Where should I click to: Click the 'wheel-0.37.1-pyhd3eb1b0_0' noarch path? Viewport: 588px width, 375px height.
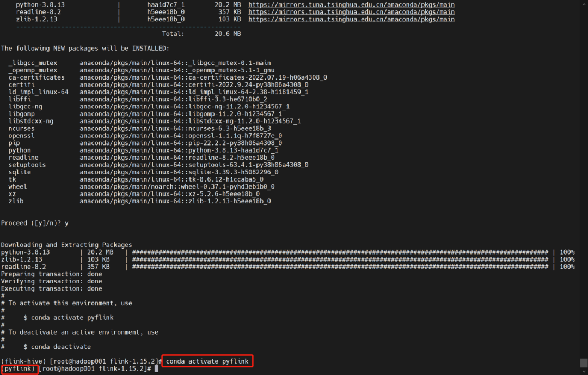(177, 186)
